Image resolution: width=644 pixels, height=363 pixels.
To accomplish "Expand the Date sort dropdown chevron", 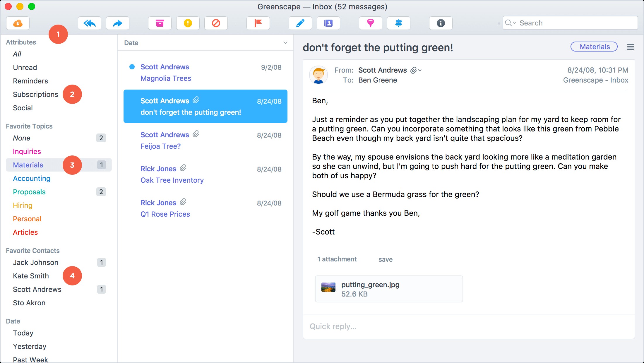I will pyautogui.click(x=285, y=43).
